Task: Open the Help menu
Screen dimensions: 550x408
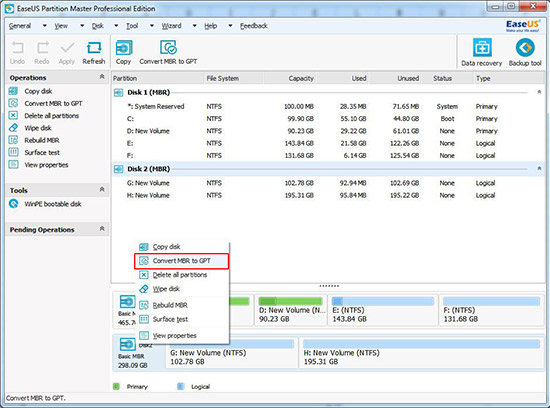Action: (x=211, y=26)
